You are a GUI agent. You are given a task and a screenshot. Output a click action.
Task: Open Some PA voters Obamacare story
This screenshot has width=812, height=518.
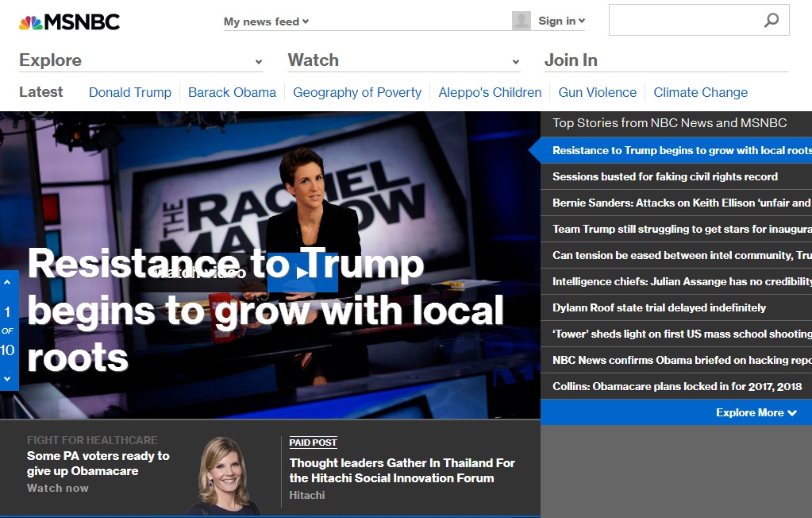[98, 463]
